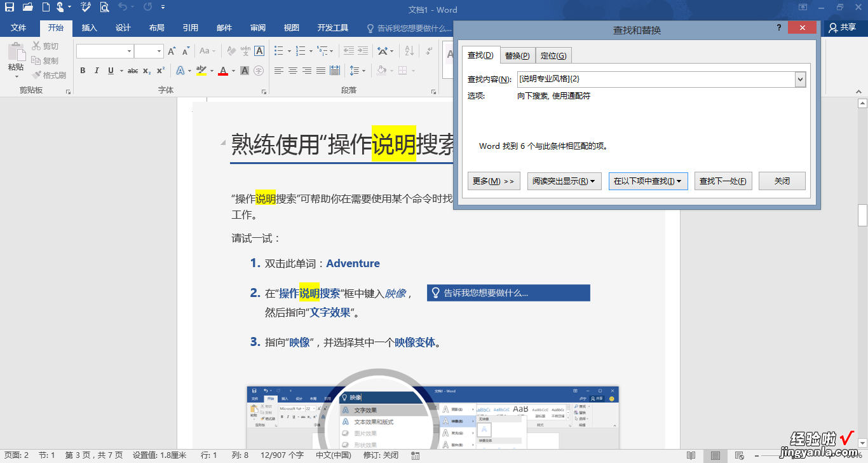This screenshot has width=868, height=463.
Task: Toggle touch/mouse mode icon
Action: tap(60, 7)
